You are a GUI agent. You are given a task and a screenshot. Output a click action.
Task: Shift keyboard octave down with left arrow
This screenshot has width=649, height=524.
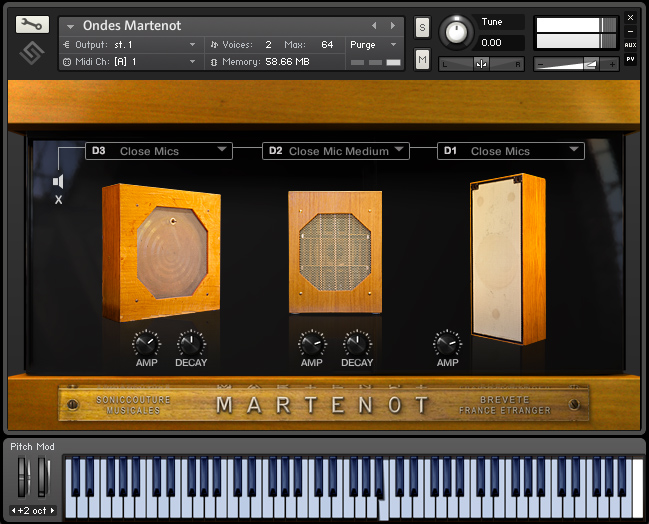(14, 511)
